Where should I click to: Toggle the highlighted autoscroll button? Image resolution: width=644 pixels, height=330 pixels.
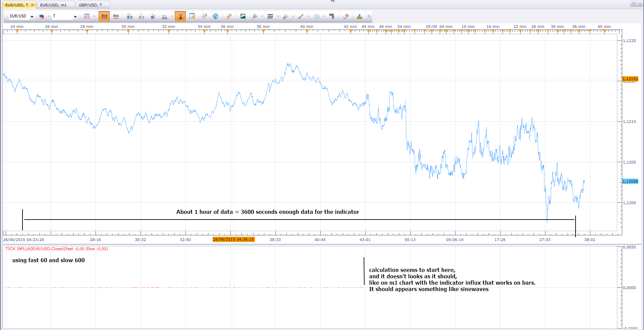coord(180,16)
